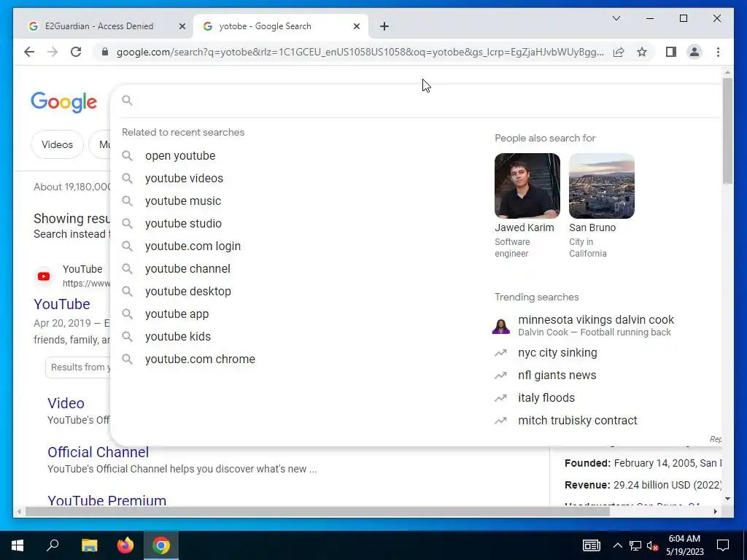Viewport: 747px width, 560px height.
Task: Select "youtube.com login" suggestion
Action: click(x=193, y=246)
